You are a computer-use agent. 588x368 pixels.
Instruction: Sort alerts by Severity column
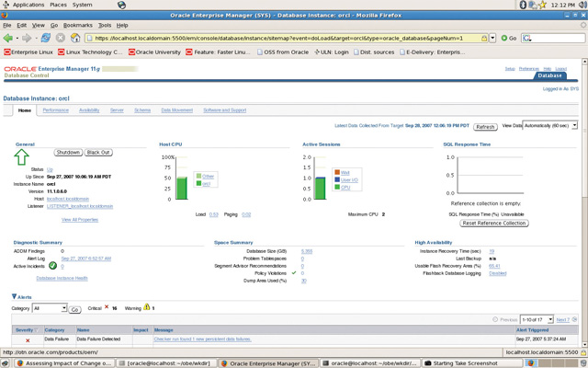(27, 330)
